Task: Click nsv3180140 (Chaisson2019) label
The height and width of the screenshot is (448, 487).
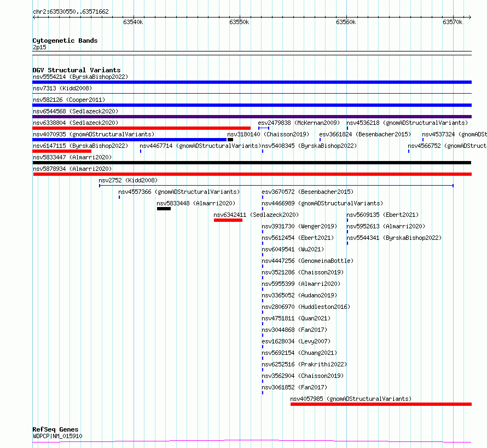Action: [268, 134]
